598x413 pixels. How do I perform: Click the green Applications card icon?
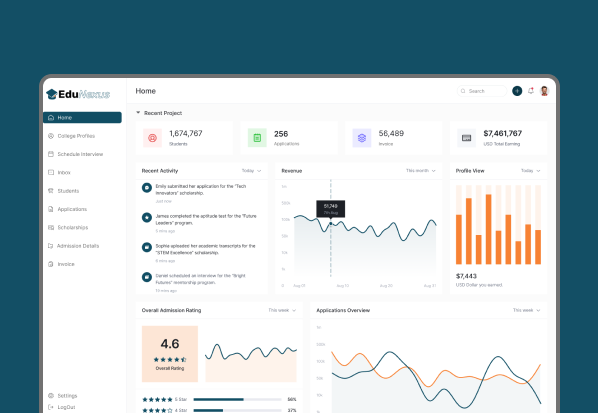point(257,138)
